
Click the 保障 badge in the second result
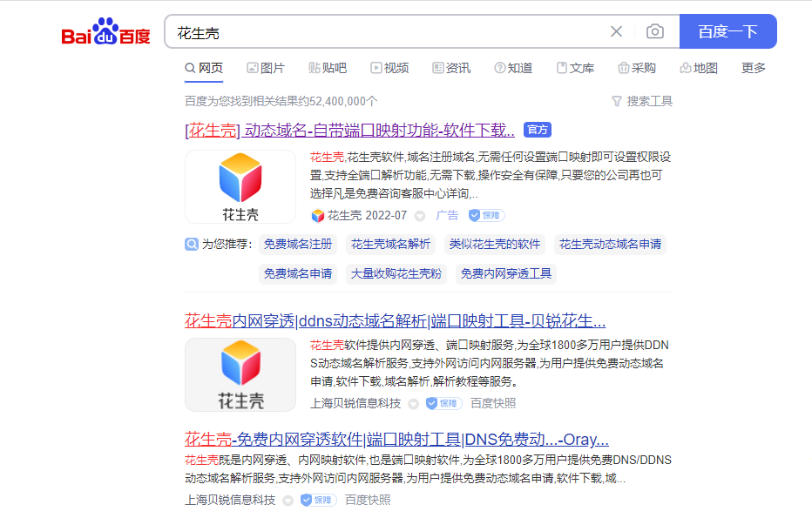443,403
